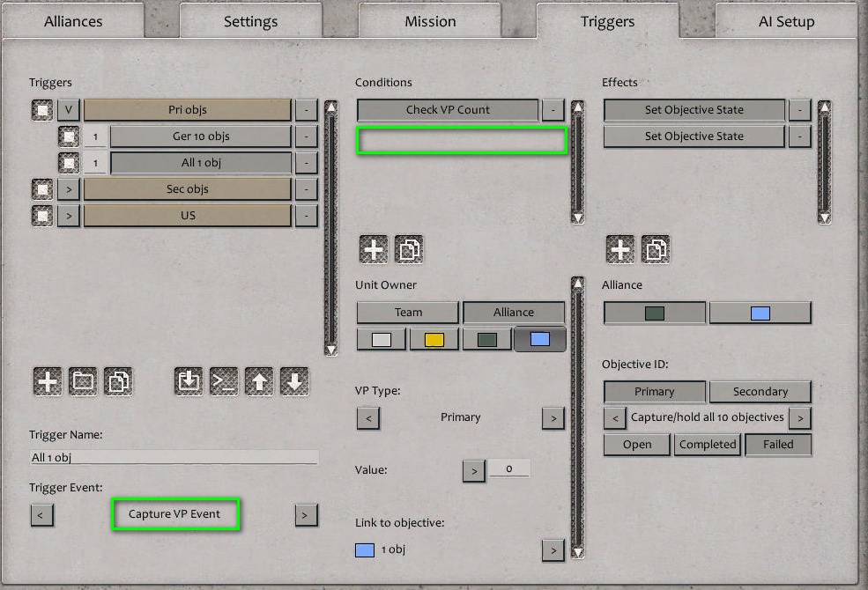Open the Alliances tab

[73, 21]
